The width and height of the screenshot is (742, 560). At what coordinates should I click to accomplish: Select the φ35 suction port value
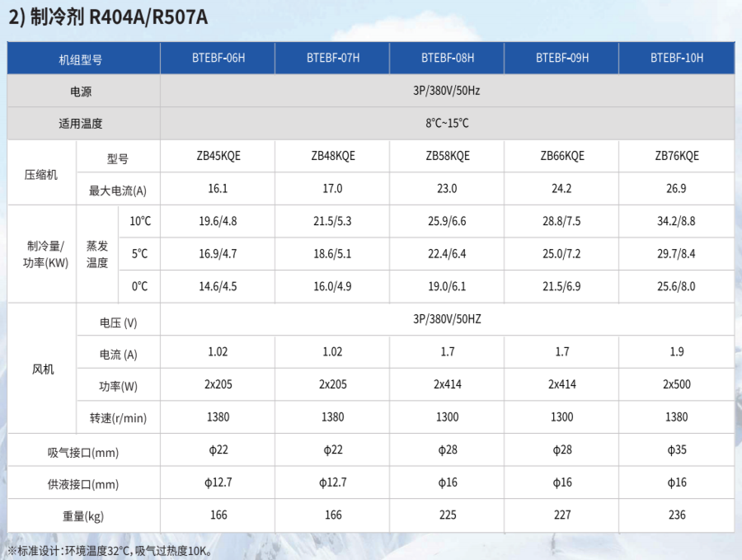(676, 449)
